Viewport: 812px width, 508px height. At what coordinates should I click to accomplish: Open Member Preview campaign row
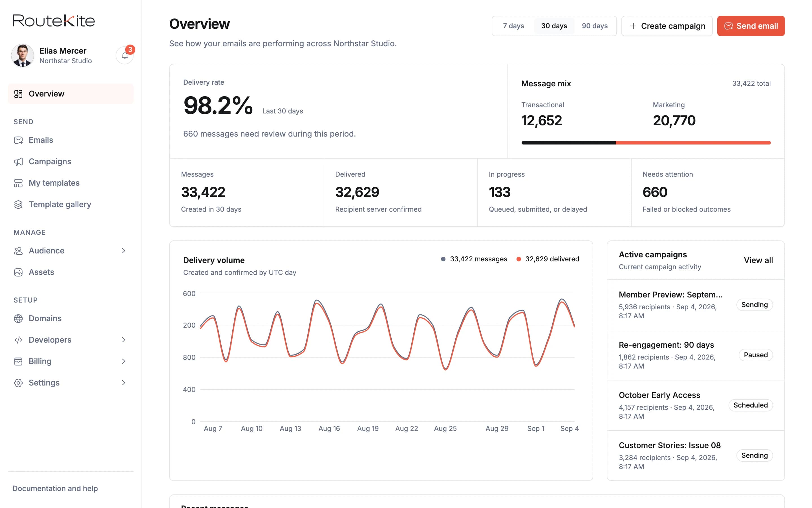(696, 305)
